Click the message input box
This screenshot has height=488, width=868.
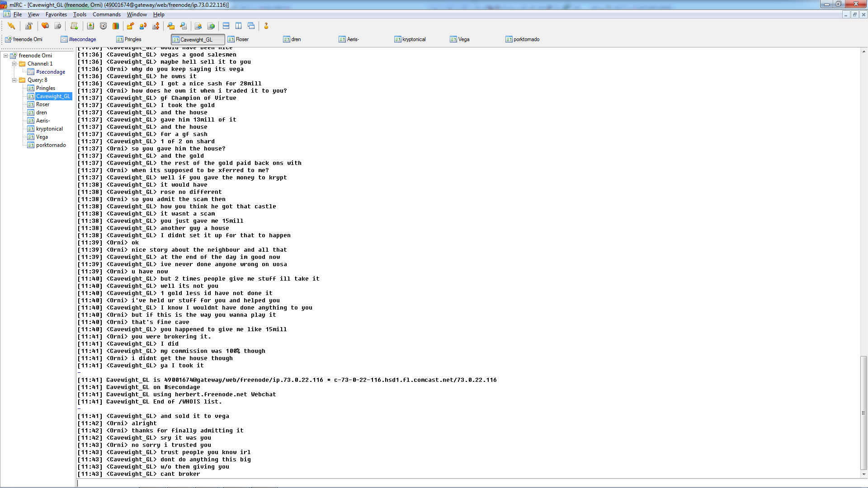(452, 483)
